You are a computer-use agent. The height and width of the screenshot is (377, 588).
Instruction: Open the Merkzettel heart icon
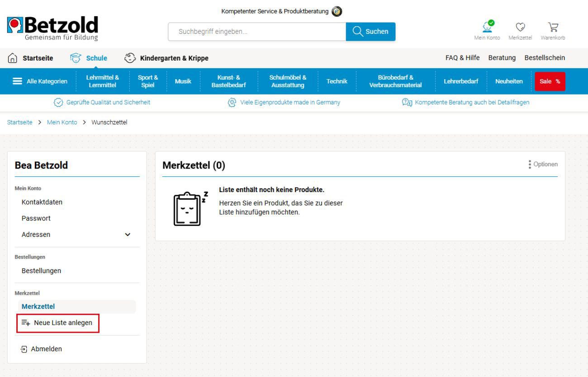520,27
